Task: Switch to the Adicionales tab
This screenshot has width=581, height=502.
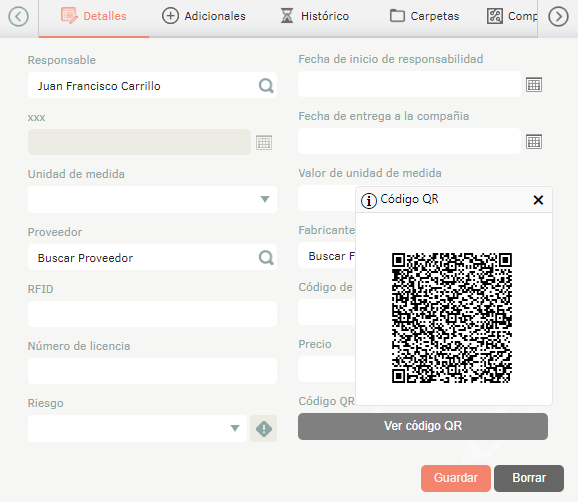Action: pos(204,16)
